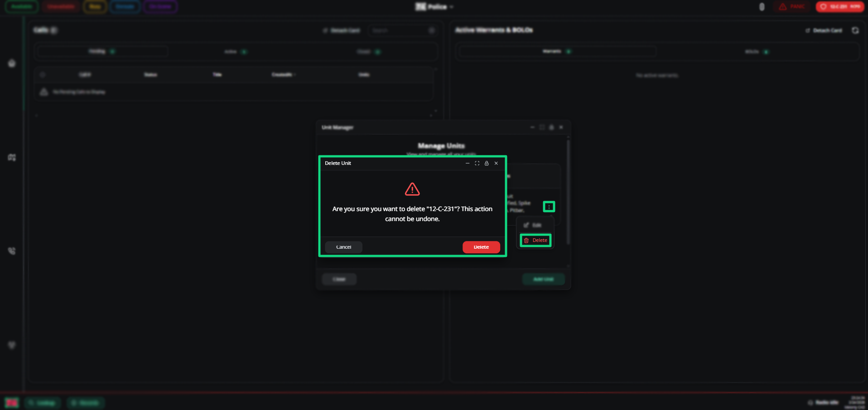
Task: Open the Police department dropdown
Action: click(434, 7)
